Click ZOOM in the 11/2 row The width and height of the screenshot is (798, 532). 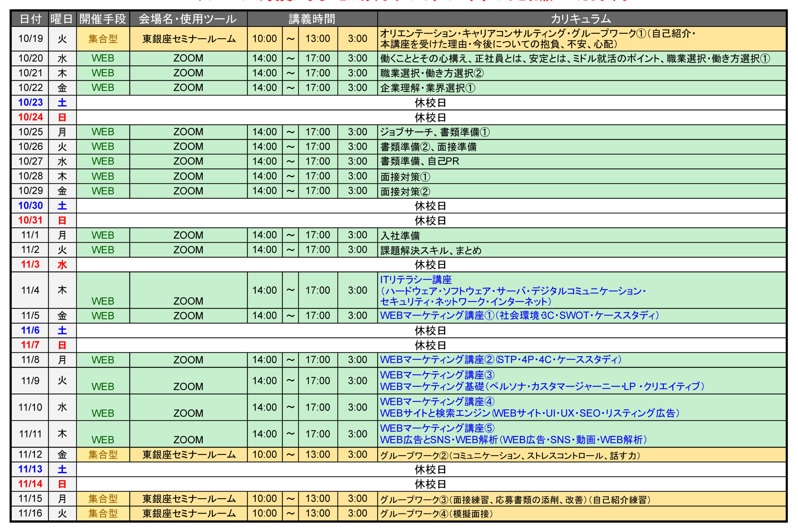point(188,250)
